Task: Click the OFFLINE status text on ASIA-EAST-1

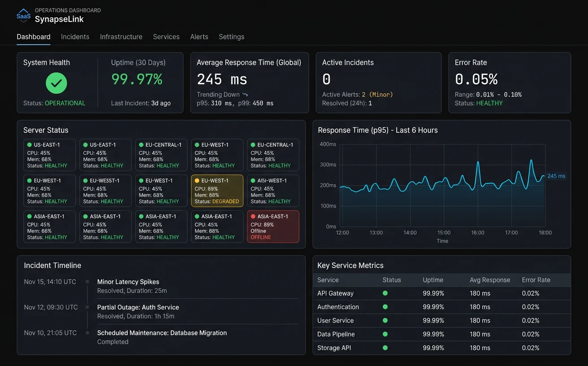Action: [x=261, y=237]
